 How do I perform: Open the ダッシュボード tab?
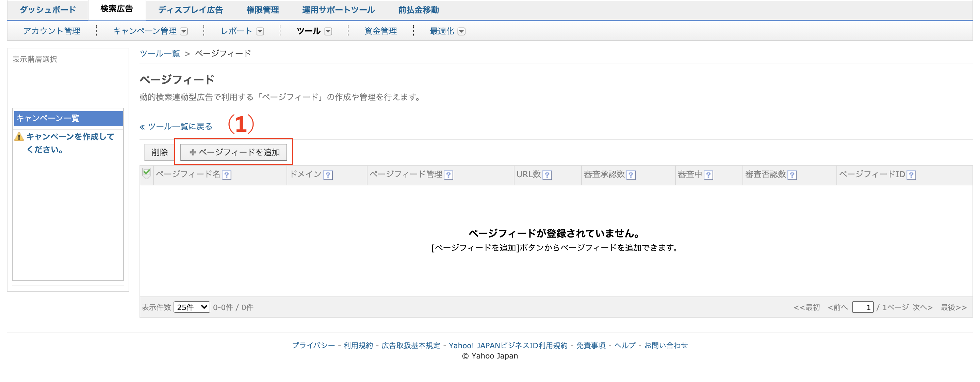click(x=48, y=10)
